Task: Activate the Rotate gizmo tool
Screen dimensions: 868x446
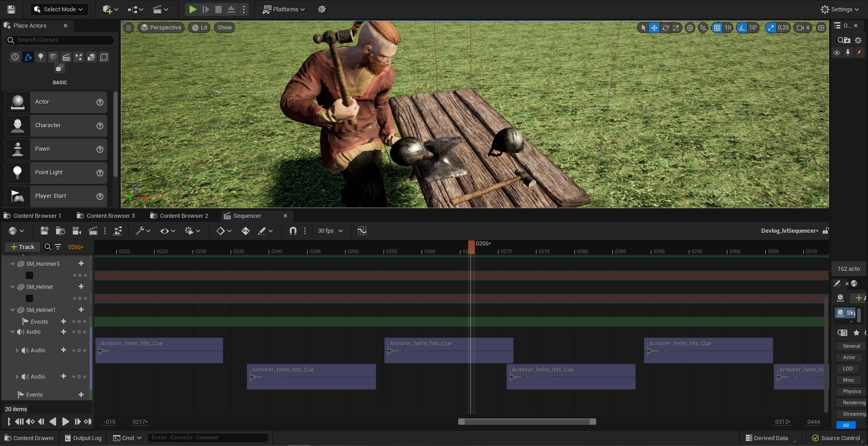Action: point(665,28)
